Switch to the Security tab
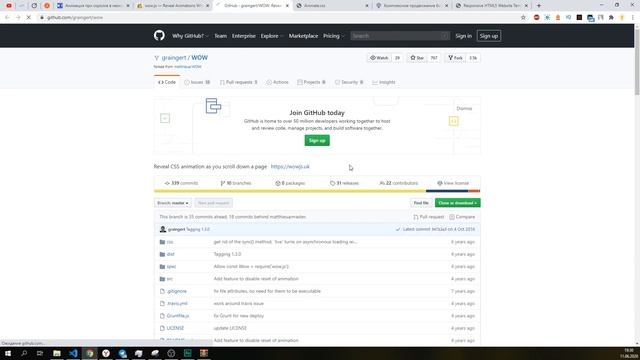Image resolution: width=640 pixels, height=360 pixels. point(349,82)
